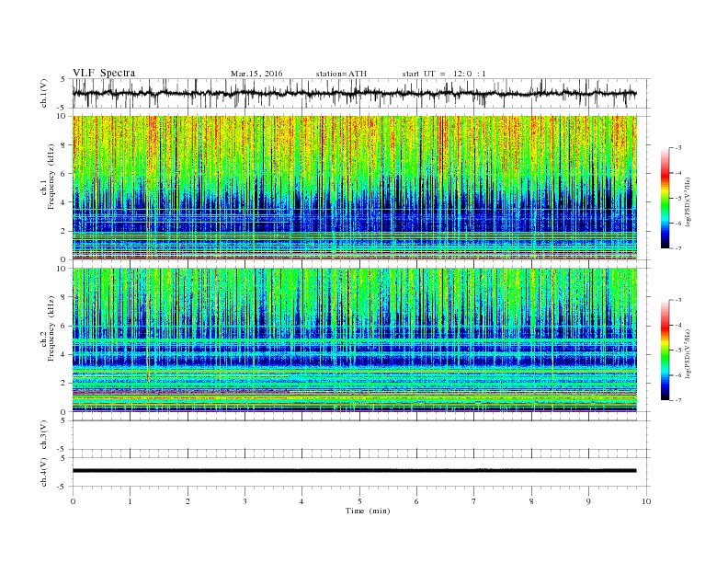Click the ch.2 "Frequency (kHz)" axis label
728x563 pixels.
point(51,328)
